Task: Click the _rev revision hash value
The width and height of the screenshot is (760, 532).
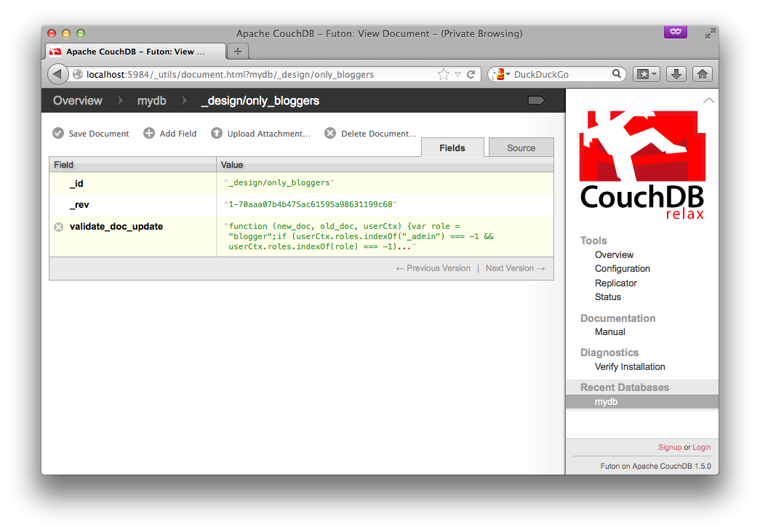Action: pyautogui.click(x=311, y=204)
